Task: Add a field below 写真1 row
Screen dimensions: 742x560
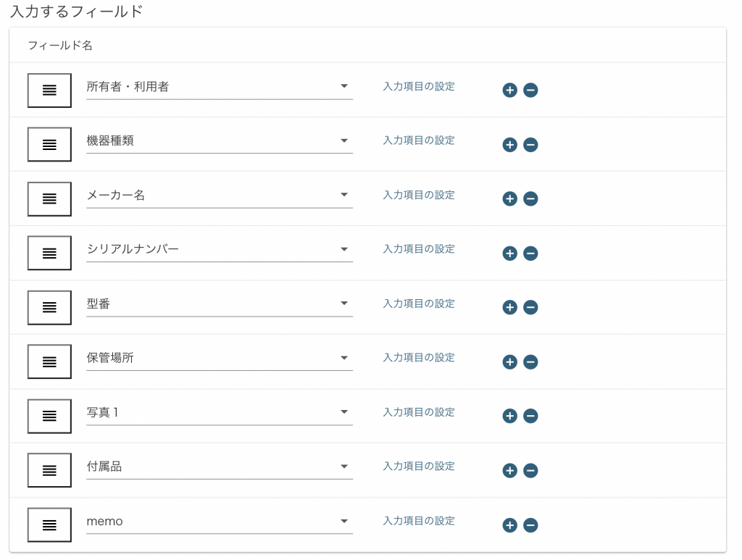Action: click(x=509, y=416)
